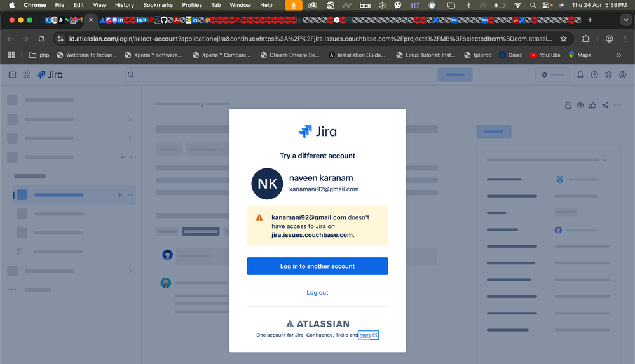Click the Jira logo in top navigation
Screen dimensions: 635x364
[50, 74]
